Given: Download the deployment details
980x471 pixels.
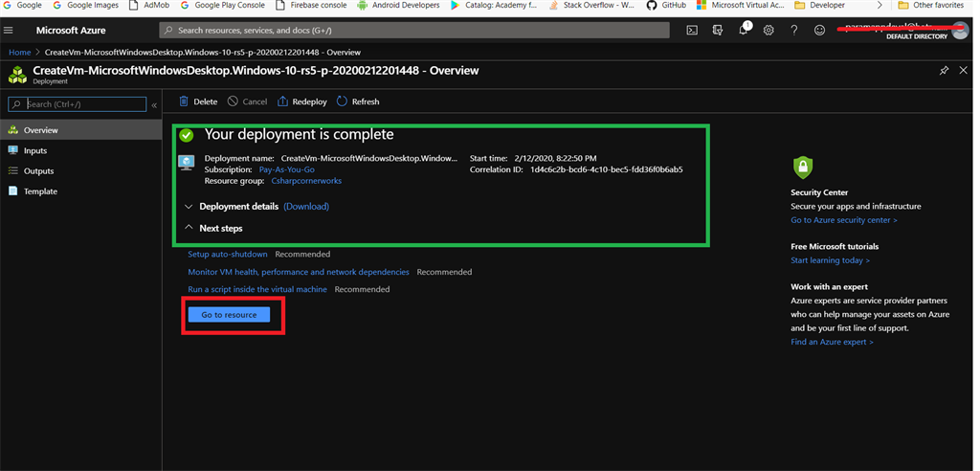Looking at the screenshot, I should [x=306, y=207].
